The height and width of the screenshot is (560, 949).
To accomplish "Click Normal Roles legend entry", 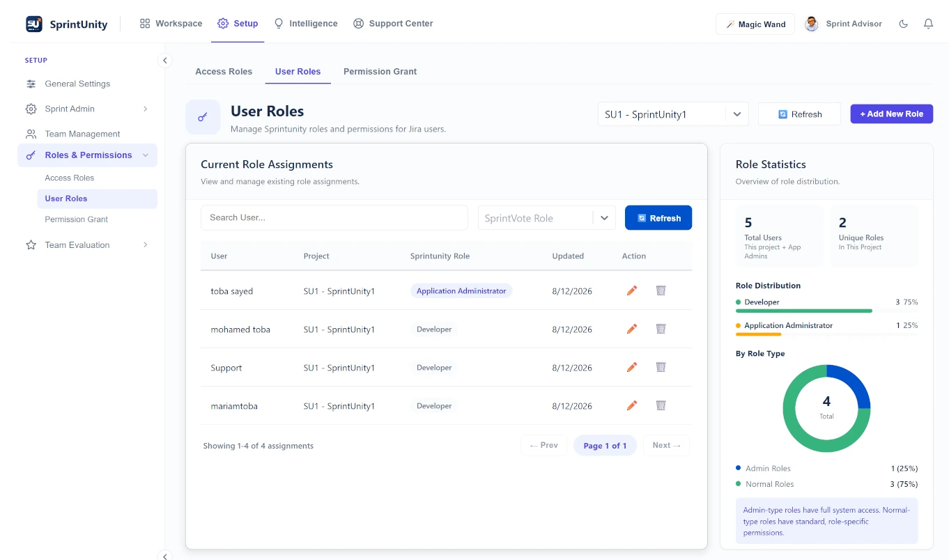I will 826,484.
